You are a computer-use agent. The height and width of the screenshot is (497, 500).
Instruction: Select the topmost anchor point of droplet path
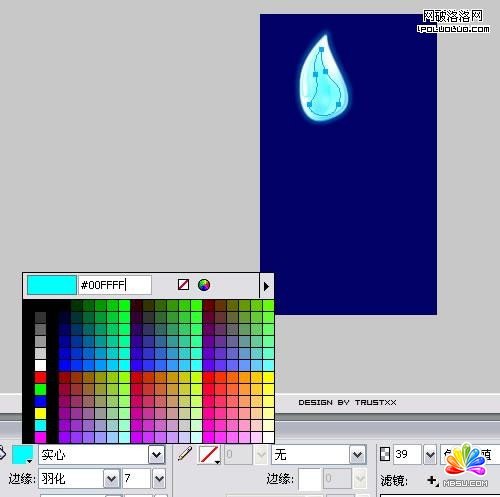click(321, 49)
